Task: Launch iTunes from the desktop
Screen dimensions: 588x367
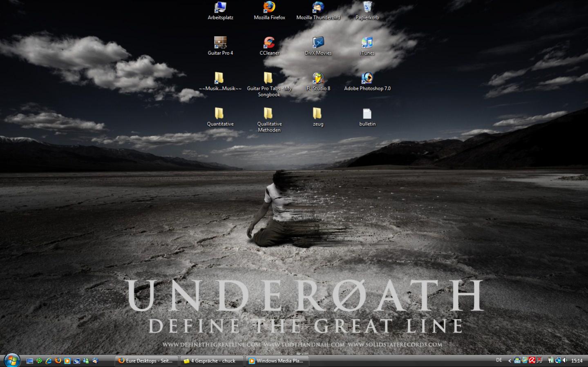Action: pos(367,46)
